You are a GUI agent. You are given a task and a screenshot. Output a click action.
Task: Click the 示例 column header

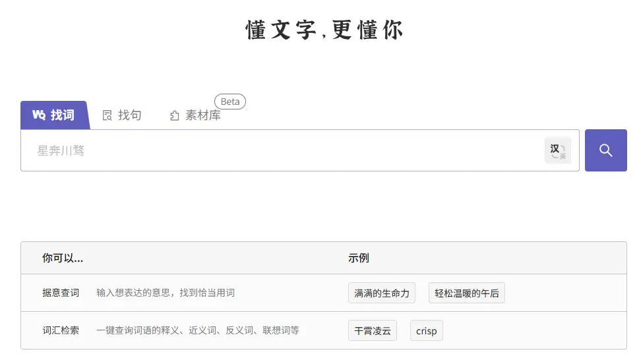(x=359, y=258)
